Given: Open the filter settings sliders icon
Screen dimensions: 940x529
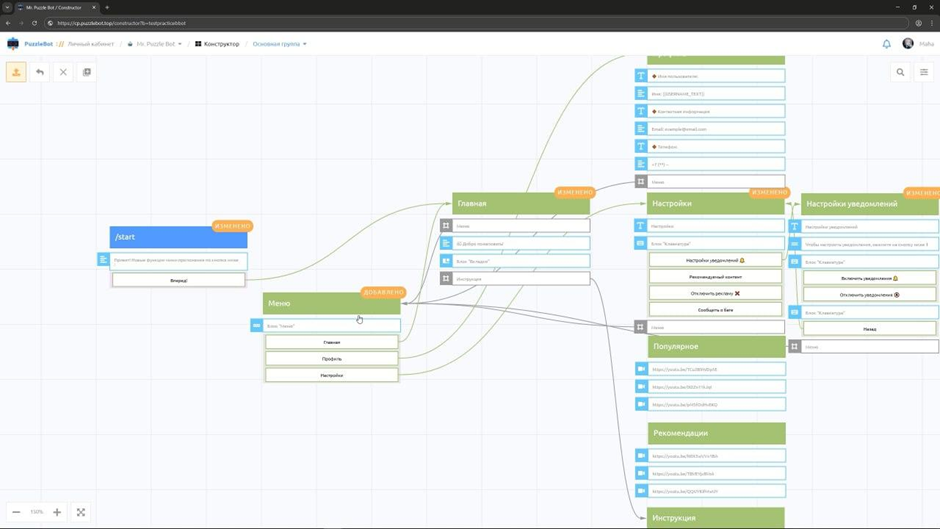Looking at the screenshot, I should (924, 72).
